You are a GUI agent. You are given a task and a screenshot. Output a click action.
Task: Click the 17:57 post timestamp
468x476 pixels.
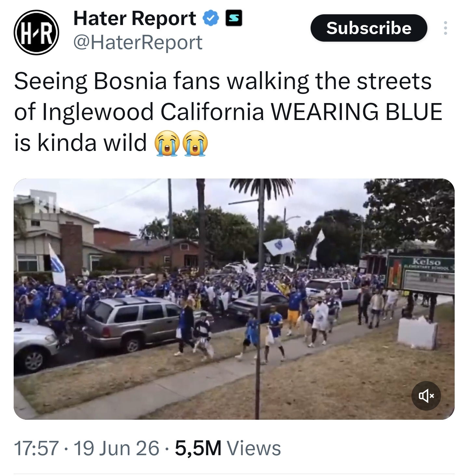pyautogui.click(x=36, y=448)
